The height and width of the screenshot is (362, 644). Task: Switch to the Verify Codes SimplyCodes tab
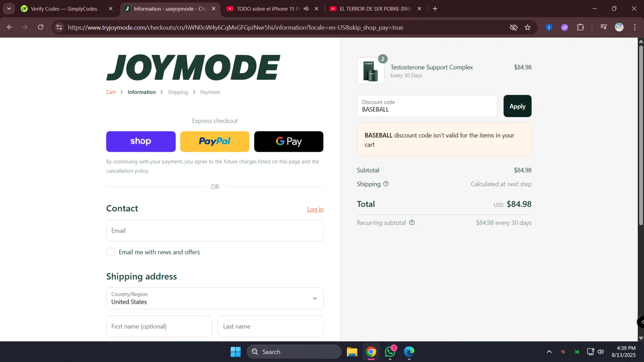point(64,9)
